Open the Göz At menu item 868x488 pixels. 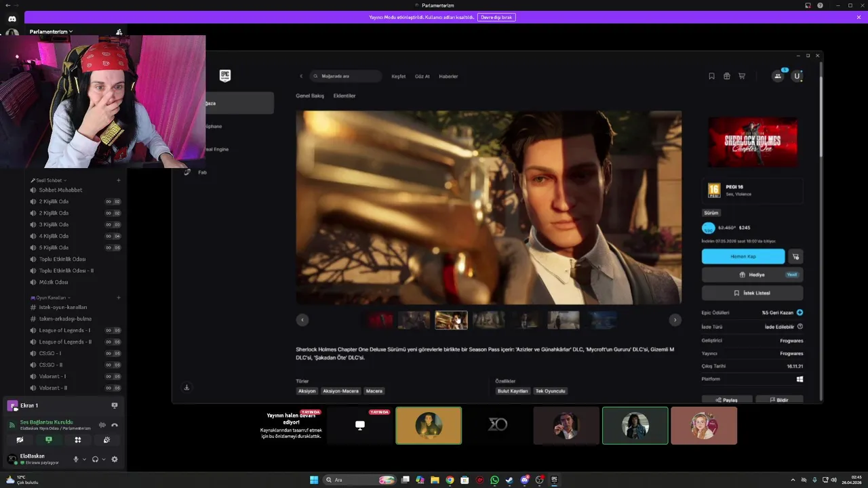pos(422,77)
